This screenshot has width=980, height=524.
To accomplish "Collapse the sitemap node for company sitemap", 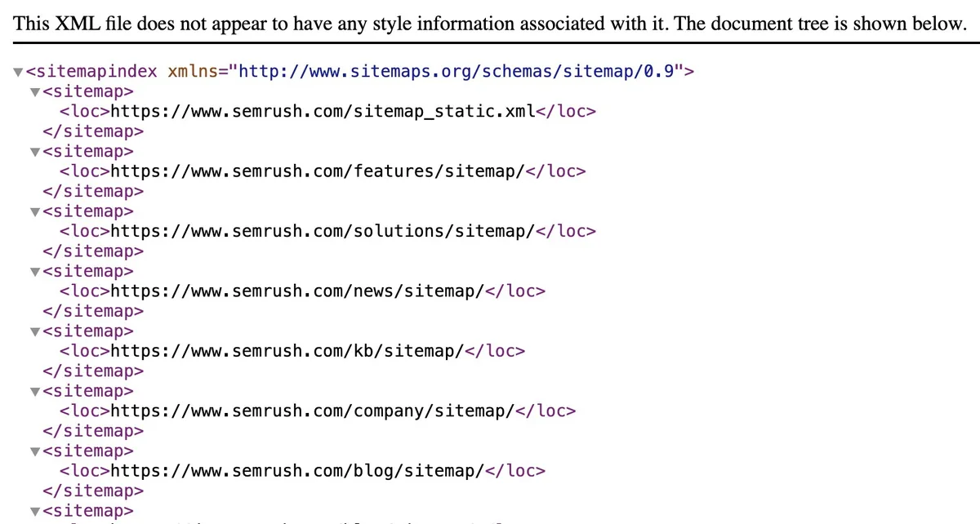I will pyautogui.click(x=34, y=392).
